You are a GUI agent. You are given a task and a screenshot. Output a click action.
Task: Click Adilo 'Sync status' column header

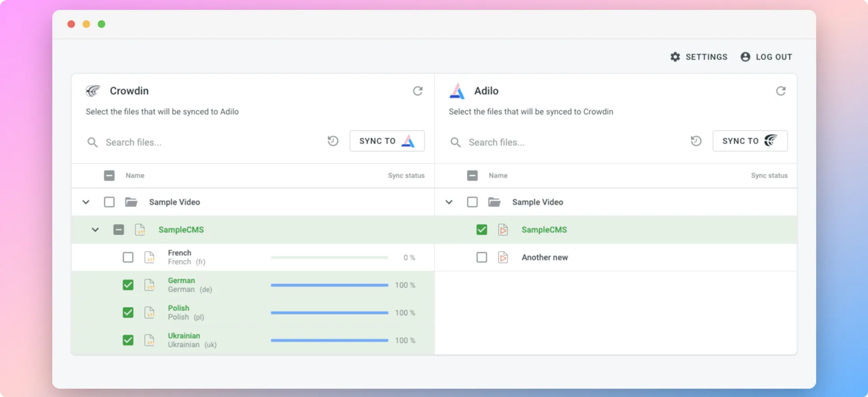point(769,176)
